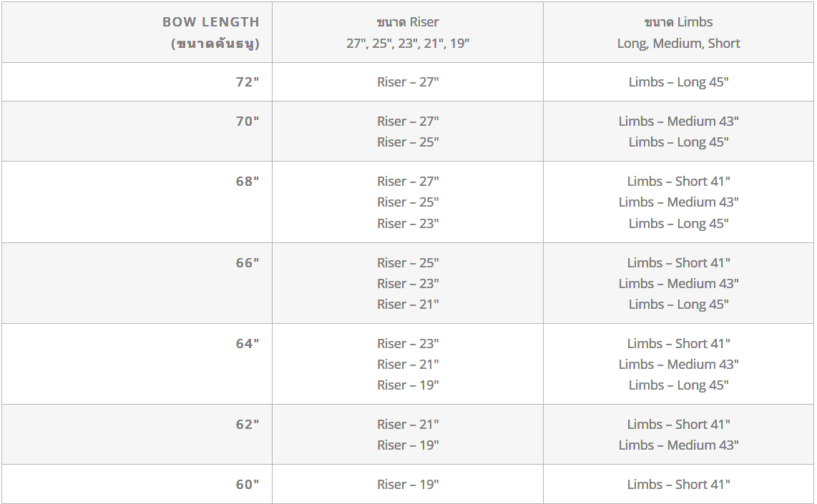This screenshot has width=817, height=504.
Task: Click Limbs – Short 41" in the 60" row
Action: [x=678, y=485]
